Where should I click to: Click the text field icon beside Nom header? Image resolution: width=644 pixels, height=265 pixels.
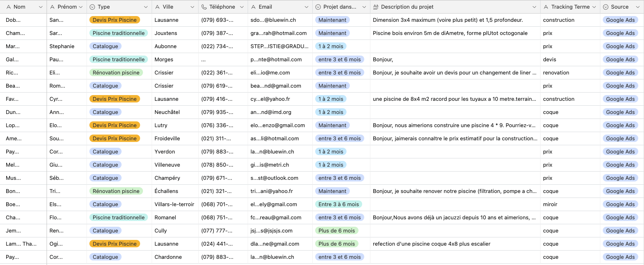point(8,7)
